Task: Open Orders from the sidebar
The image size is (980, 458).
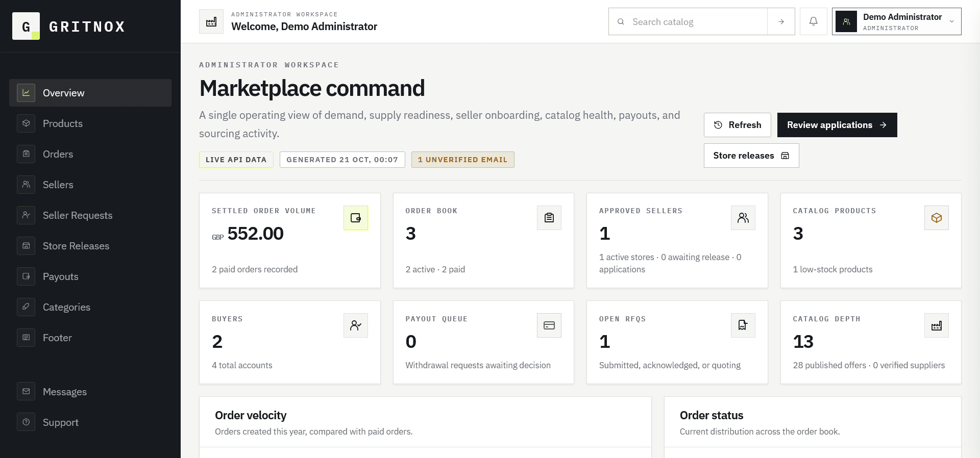Action: tap(90, 154)
